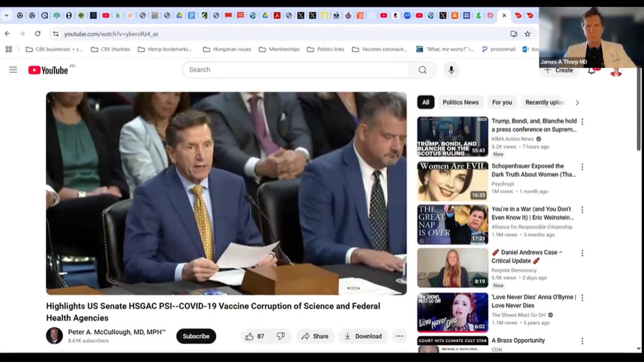Open "You're in a War" video title
Image resolution: width=644 pixels, height=362 pixels.
pos(532,213)
